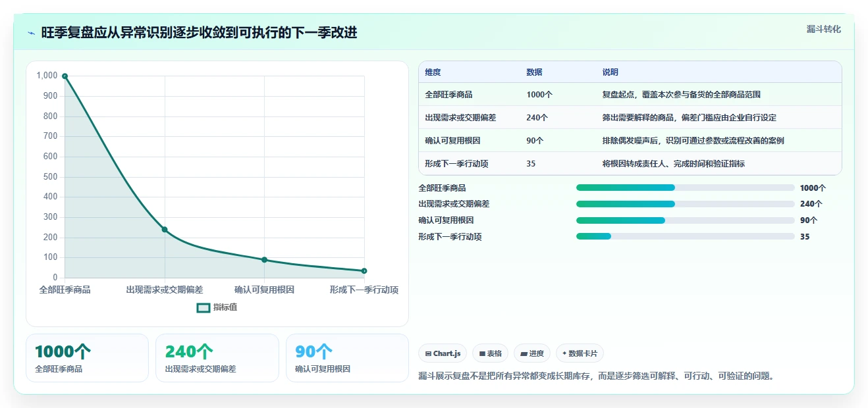
Task: Click the 维度 column header
Action: (x=433, y=72)
